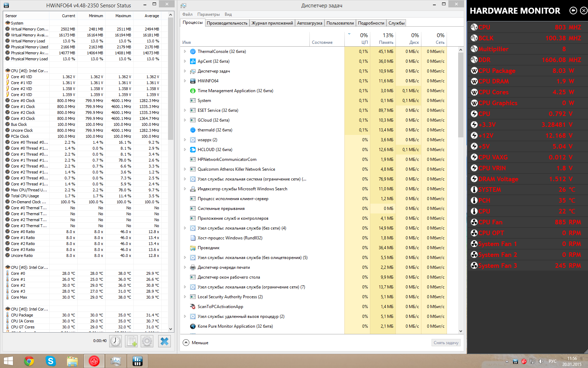Click the Windows Start button

click(8, 361)
